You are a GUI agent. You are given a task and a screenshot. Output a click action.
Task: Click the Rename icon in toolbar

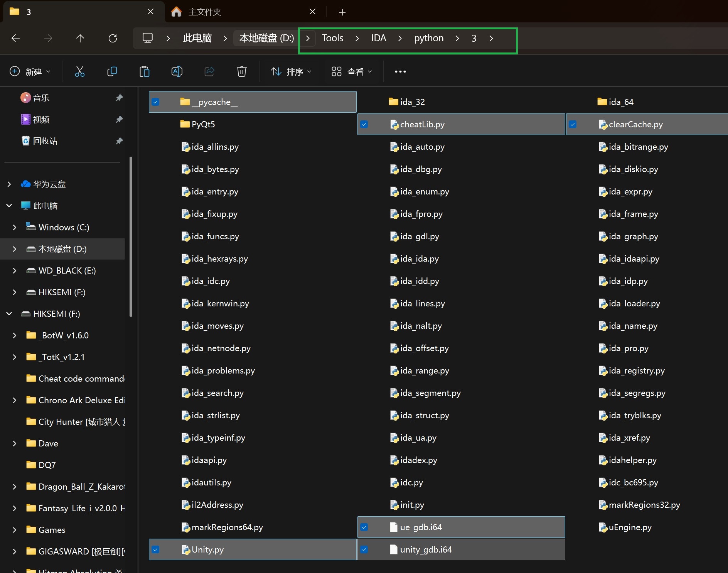point(177,71)
